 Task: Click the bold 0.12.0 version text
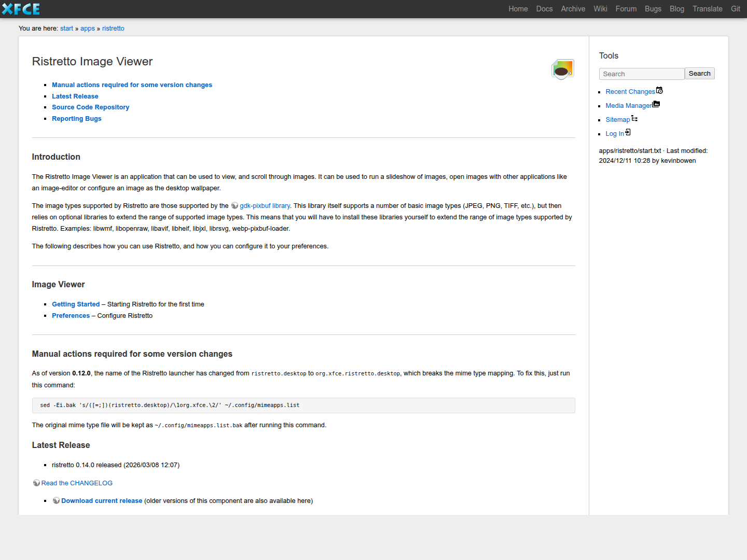[x=81, y=373]
